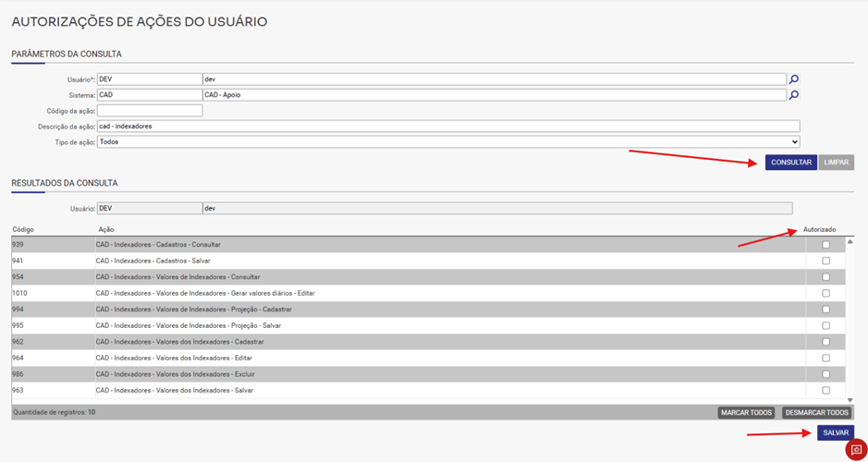
Task: Enable Autorizado for Projeção - Salvar row
Action: [825, 325]
